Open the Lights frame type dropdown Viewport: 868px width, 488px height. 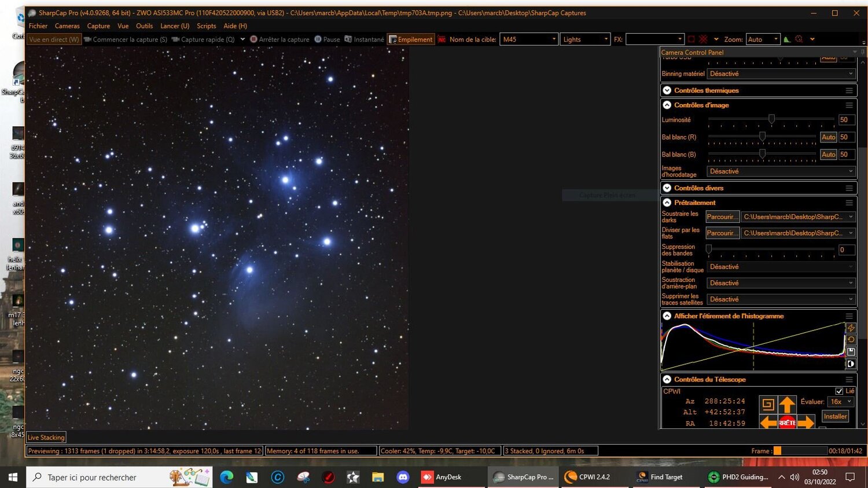pyautogui.click(x=585, y=39)
